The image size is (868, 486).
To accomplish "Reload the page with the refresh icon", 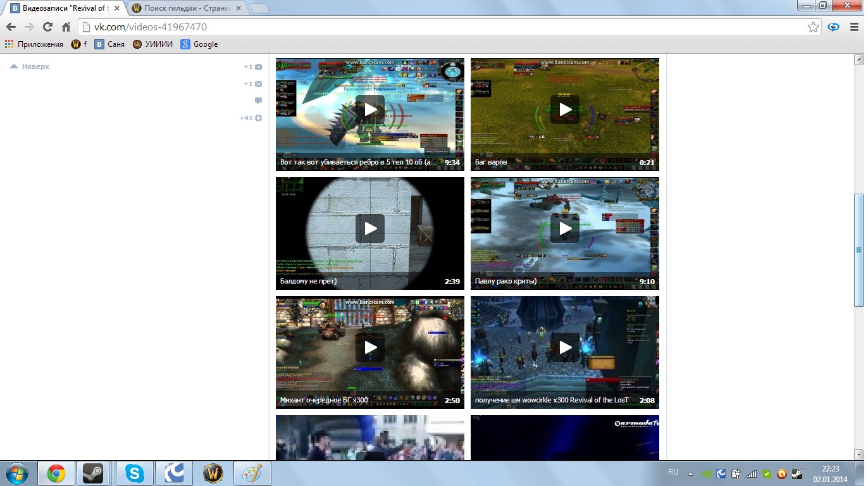I will coord(47,27).
